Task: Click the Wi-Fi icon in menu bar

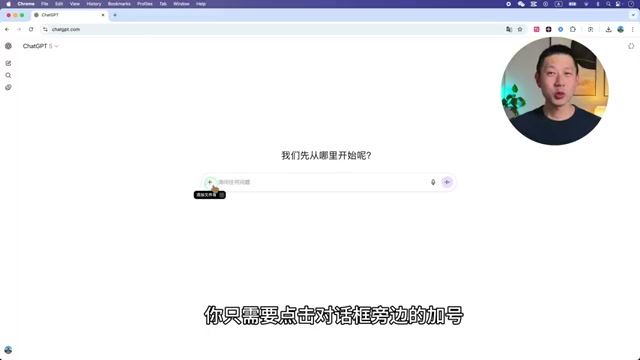Action: point(586,4)
